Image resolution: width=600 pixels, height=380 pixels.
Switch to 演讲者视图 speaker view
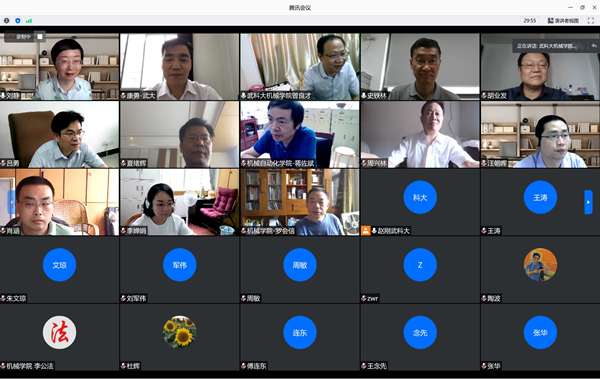point(563,21)
